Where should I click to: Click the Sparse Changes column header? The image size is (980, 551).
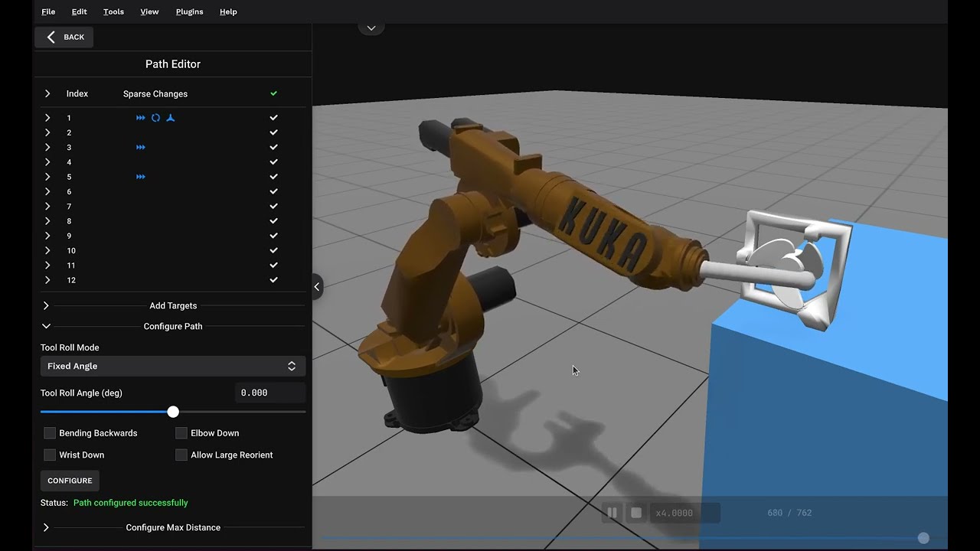click(x=155, y=93)
